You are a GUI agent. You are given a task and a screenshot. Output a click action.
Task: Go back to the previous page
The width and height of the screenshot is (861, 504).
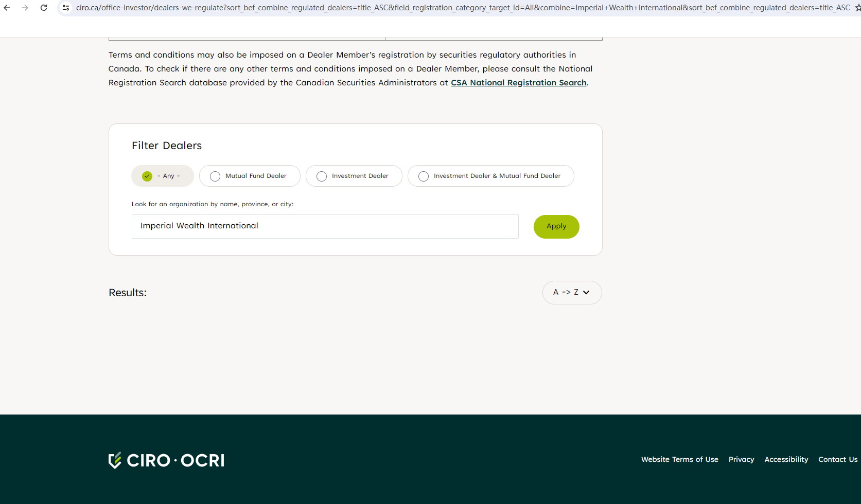point(7,8)
